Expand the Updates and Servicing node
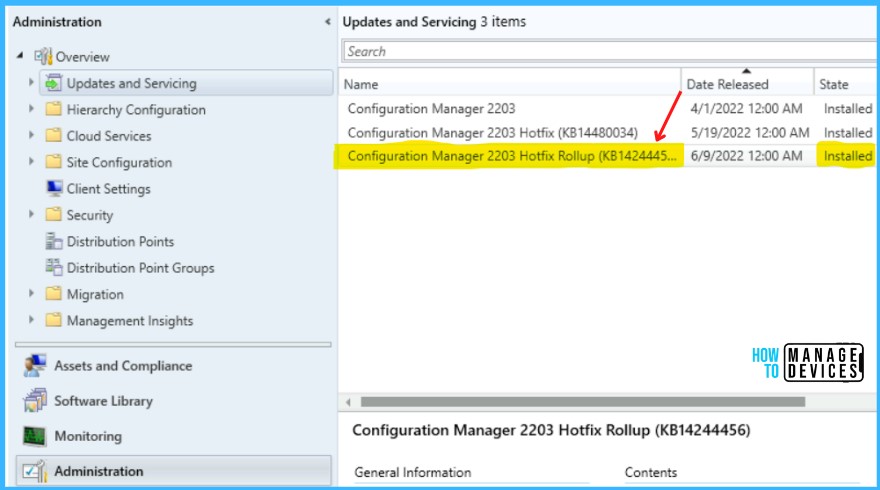Viewport: 880px width, 490px height. (x=31, y=83)
